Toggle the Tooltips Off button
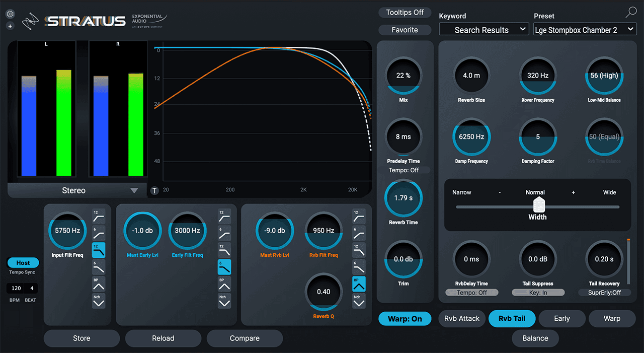The image size is (644, 353). click(405, 12)
